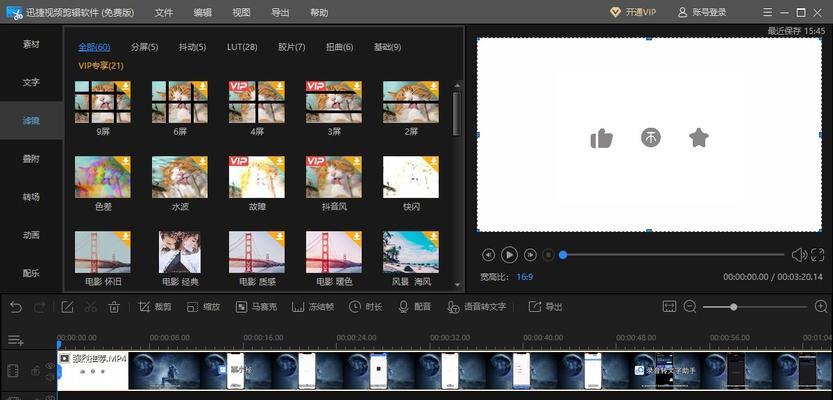This screenshot has height=400, width=833.
Task: Add a new track with the list-plus icon
Action: 15,340
